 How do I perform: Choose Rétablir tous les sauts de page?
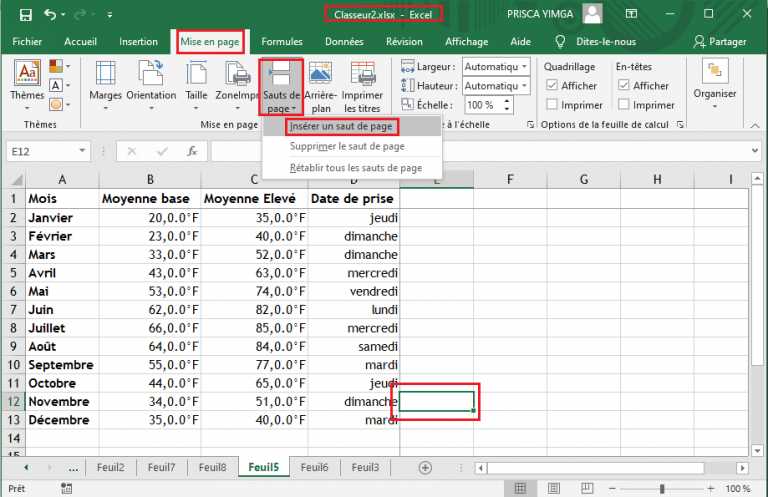(352, 168)
